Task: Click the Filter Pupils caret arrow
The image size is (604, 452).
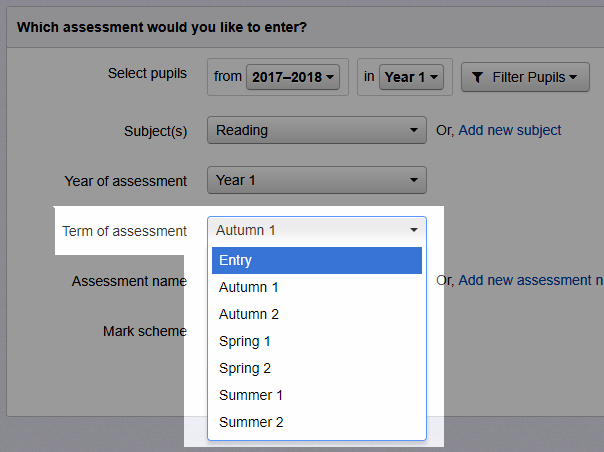Action: pos(573,77)
